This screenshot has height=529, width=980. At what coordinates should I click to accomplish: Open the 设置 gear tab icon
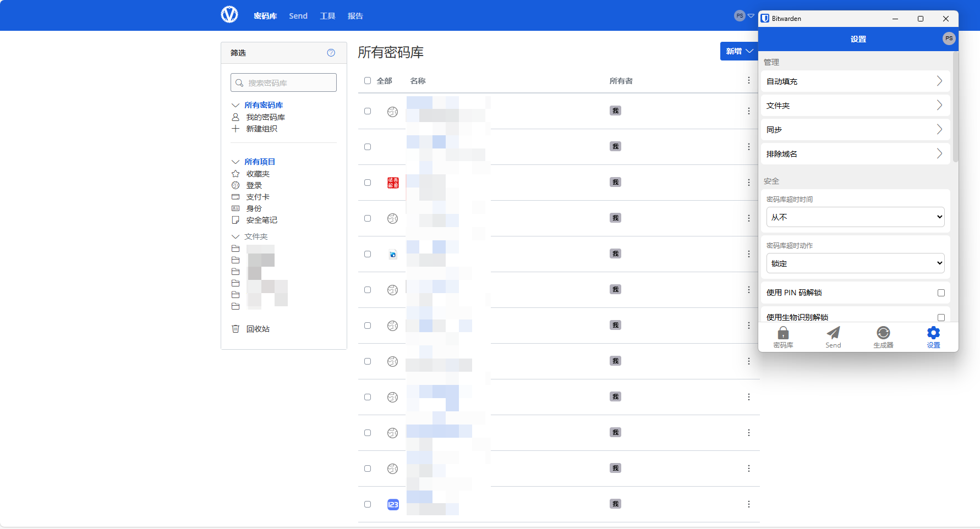click(933, 333)
